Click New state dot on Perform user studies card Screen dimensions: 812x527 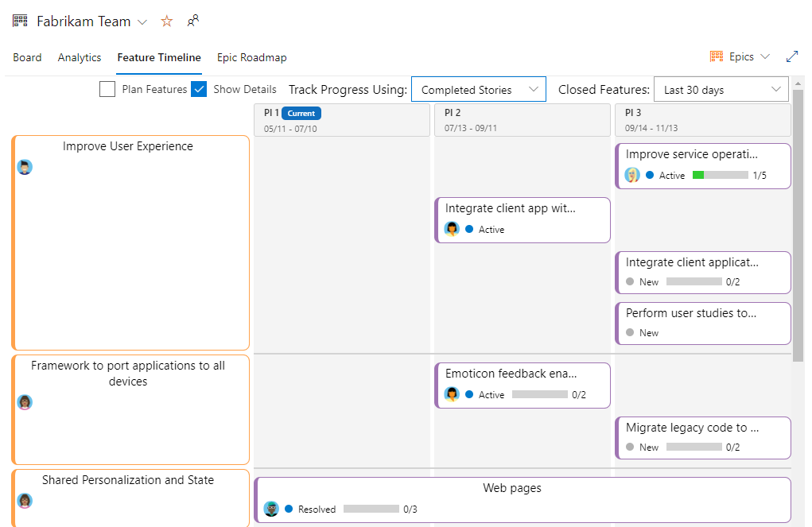pos(630,332)
